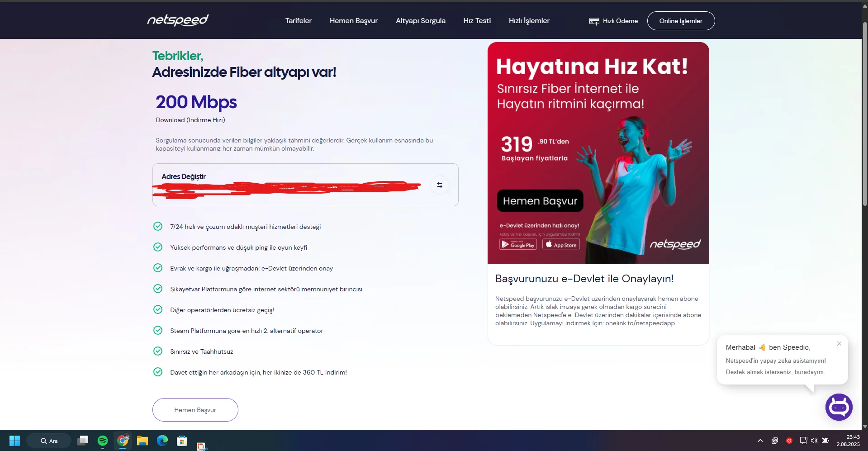Open the clock and date 23:43 panel
This screenshot has height=451, width=868.
[848, 441]
